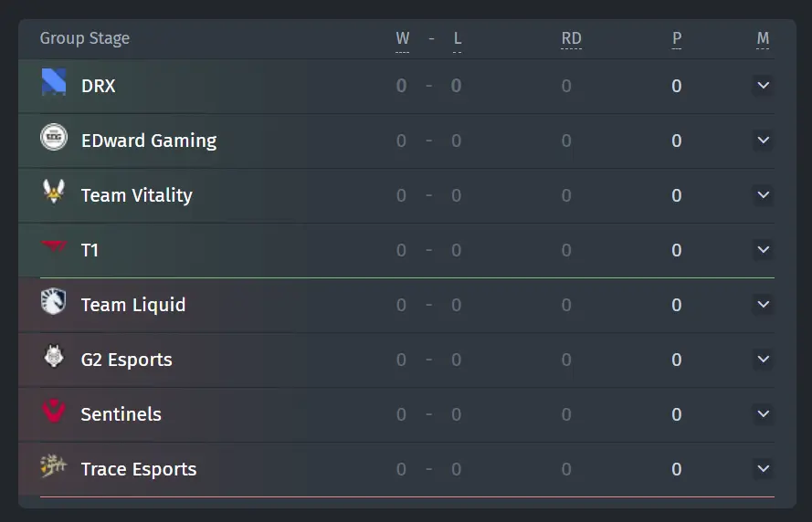Viewport: 812px width, 522px height.
Task: Click the Team Liquid horse logo
Action: (54, 301)
